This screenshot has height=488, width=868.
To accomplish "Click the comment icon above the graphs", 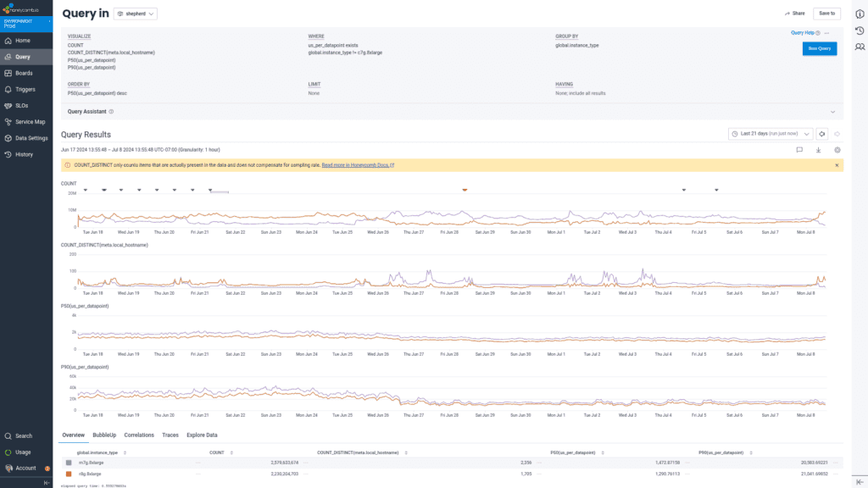I will pyautogui.click(x=798, y=150).
